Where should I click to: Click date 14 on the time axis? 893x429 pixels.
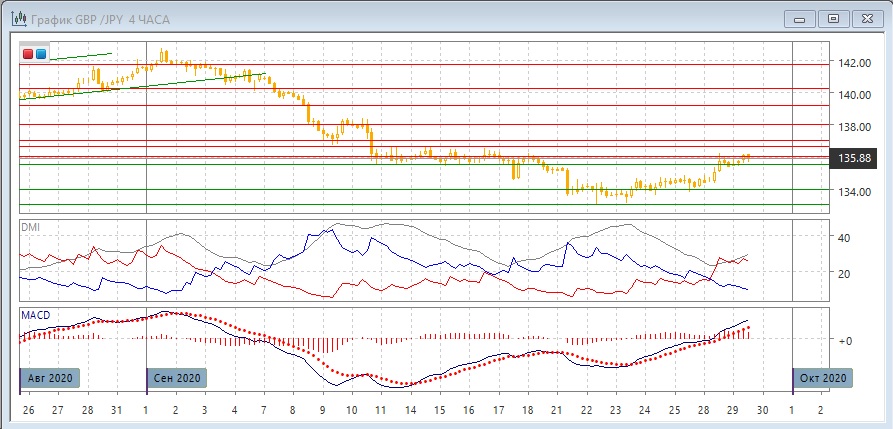pos(409,411)
